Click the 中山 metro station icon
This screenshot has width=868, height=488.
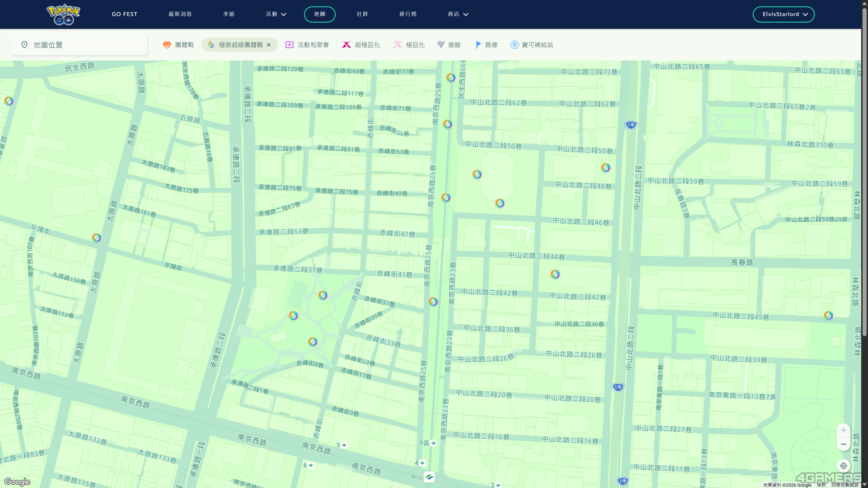pyautogui.click(x=429, y=477)
